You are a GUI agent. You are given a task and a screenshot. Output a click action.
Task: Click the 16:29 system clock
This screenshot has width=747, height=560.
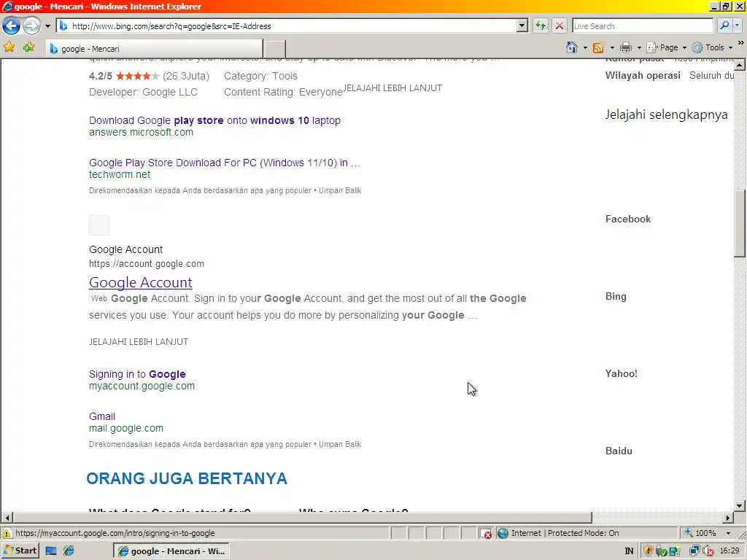point(729,551)
